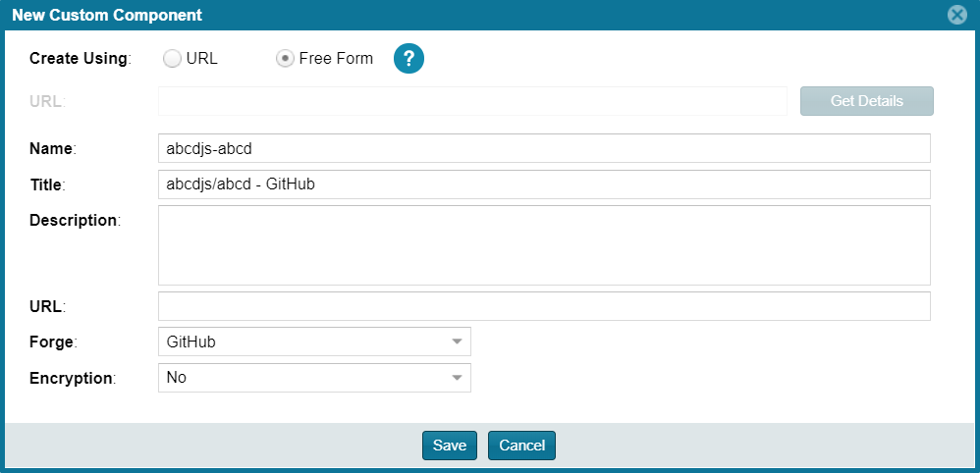Open the Forge dropdown showing GitHub
The height and width of the screenshot is (473, 980).
pyautogui.click(x=314, y=342)
